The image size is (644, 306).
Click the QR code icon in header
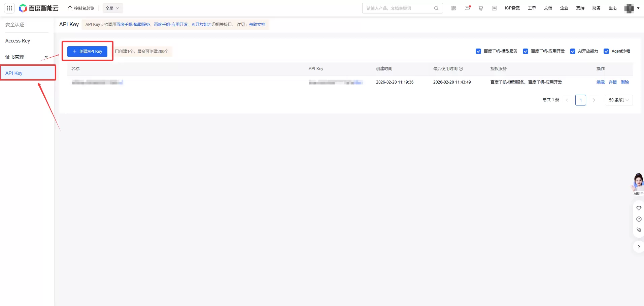point(454,8)
